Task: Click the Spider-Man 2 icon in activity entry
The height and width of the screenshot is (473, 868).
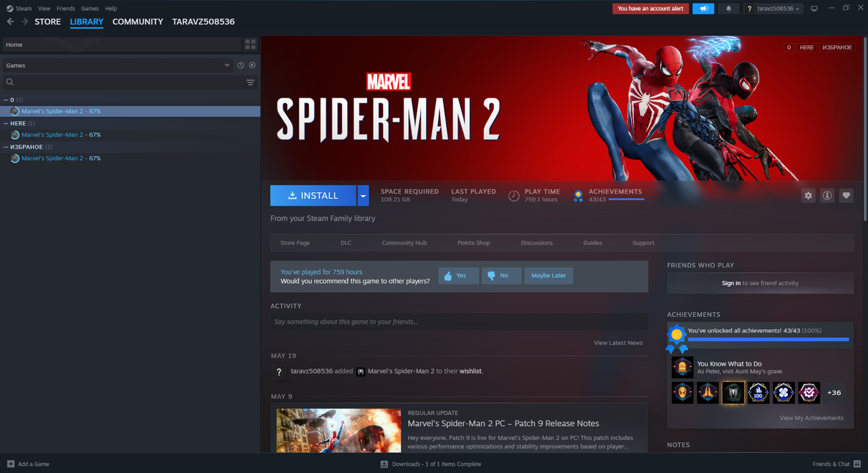Action: tap(361, 371)
